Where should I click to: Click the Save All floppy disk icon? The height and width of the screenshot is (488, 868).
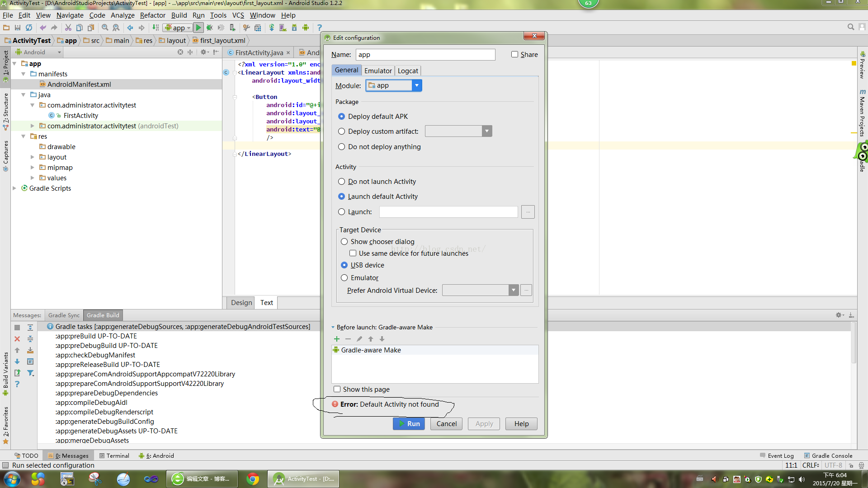[x=18, y=28]
